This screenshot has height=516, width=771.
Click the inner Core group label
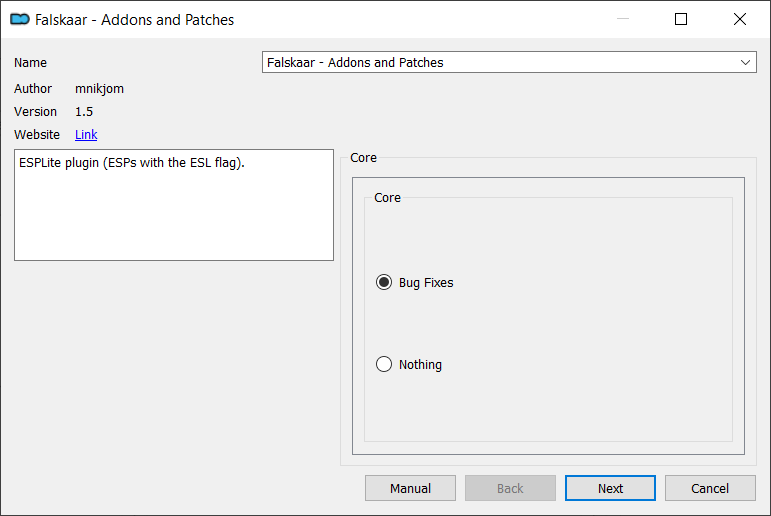[x=387, y=198]
